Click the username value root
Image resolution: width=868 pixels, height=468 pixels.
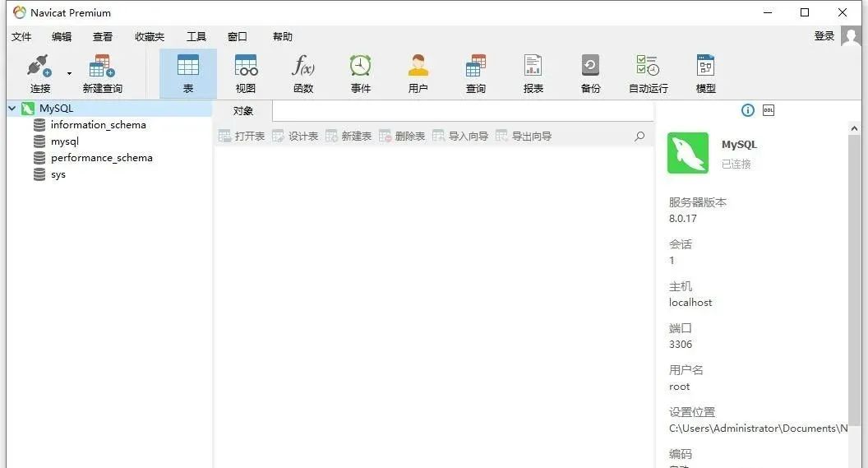[x=679, y=387]
